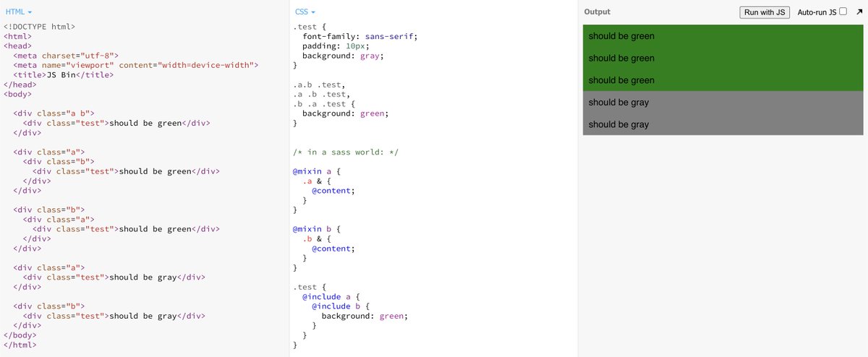The image size is (868, 357).
Task: Click the /* in a sass world: */ comment
Action: point(346,152)
